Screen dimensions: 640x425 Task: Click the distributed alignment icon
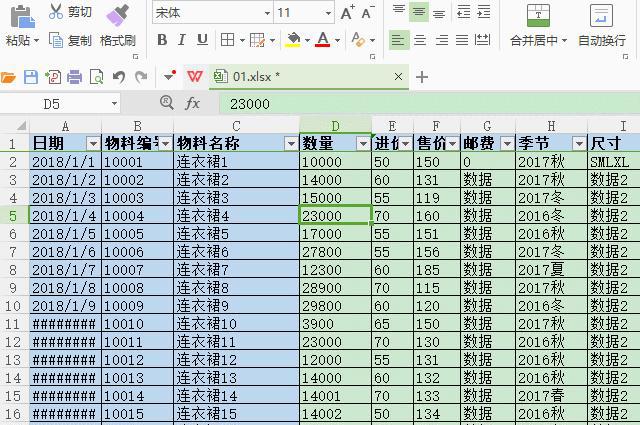(482, 40)
